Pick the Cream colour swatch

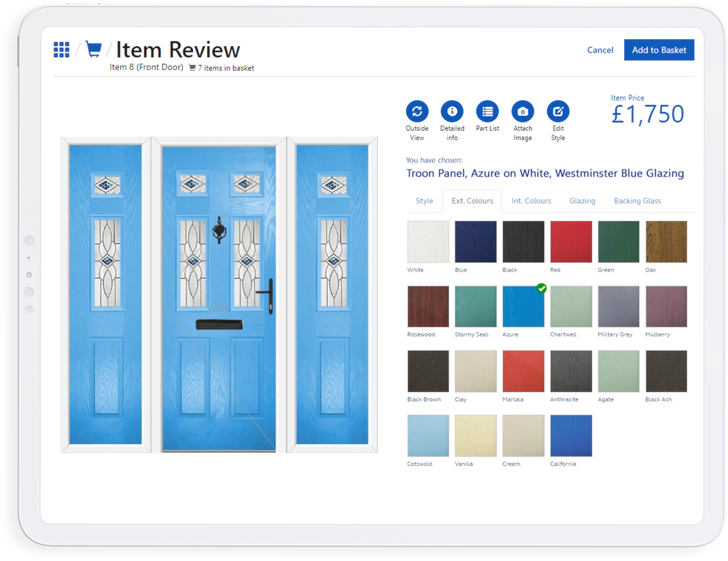point(523,436)
